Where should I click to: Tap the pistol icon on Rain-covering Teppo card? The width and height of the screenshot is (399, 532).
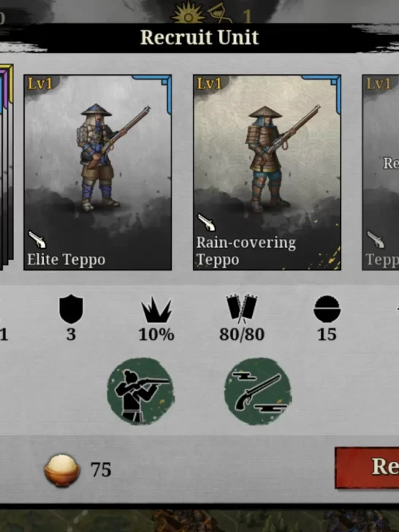pyautogui.click(x=207, y=222)
